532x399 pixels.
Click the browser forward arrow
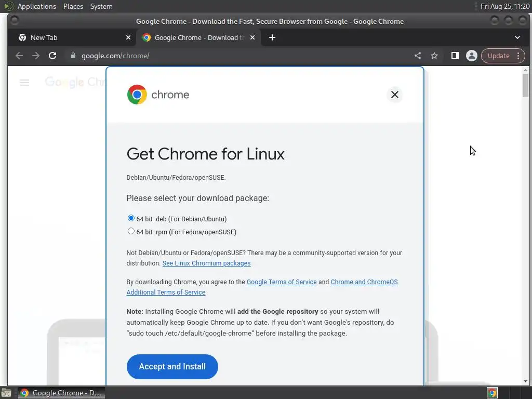point(36,56)
